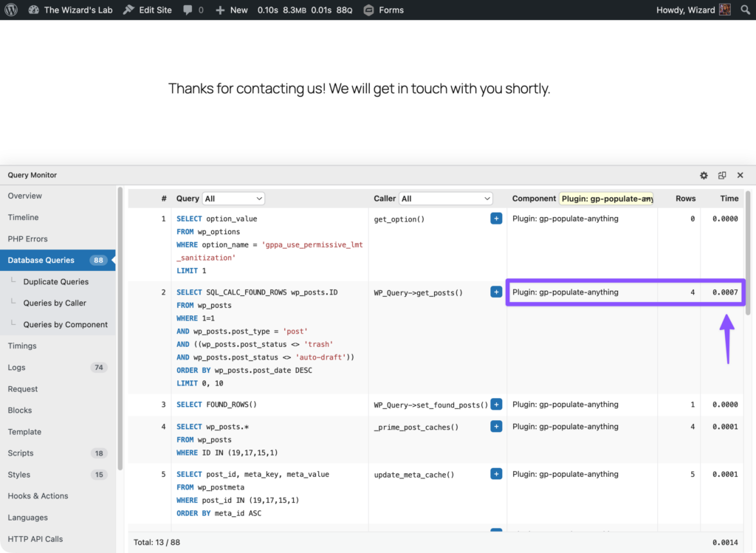Click the Time column header
756x553 pixels.
pyautogui.click(x=729, y=199)
